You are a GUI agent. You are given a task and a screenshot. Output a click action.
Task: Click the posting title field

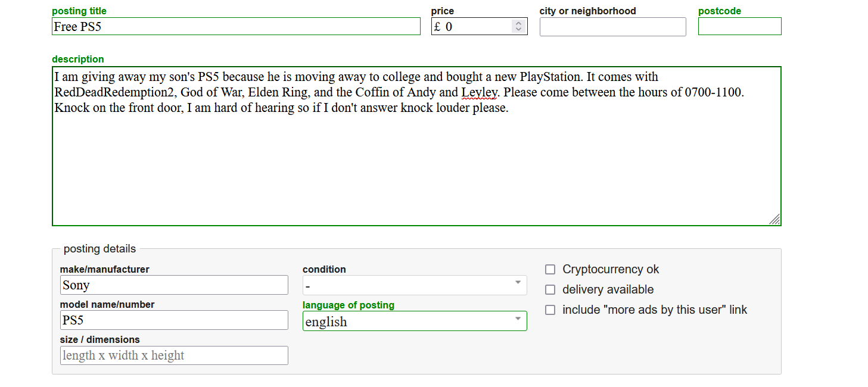(236, 26)
